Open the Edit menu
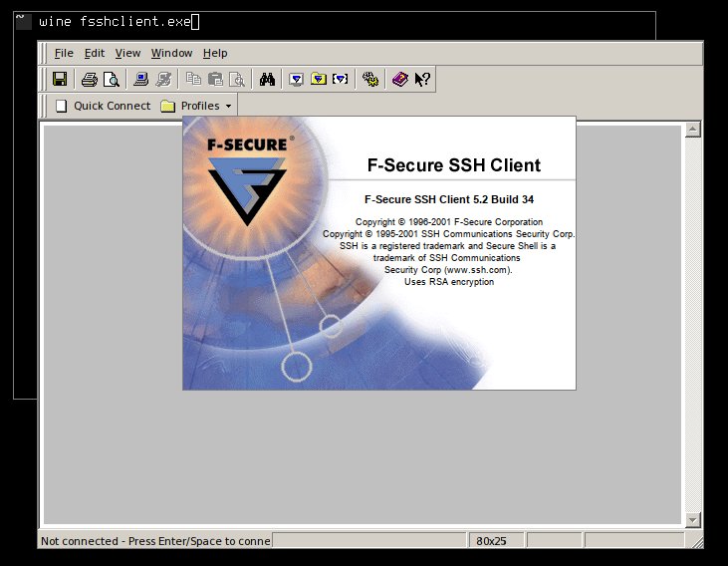This screenshot has height=566, width=728. pyautogui.click(x=95, y=53)
